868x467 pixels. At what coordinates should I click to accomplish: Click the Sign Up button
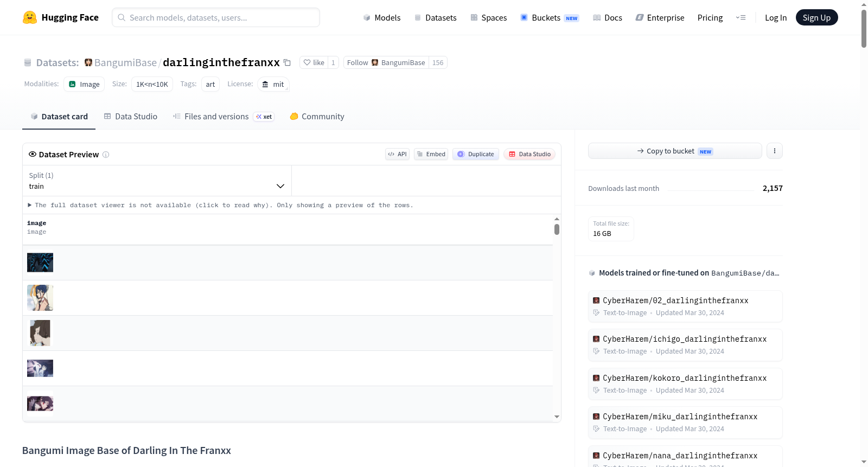pos(816,17)
